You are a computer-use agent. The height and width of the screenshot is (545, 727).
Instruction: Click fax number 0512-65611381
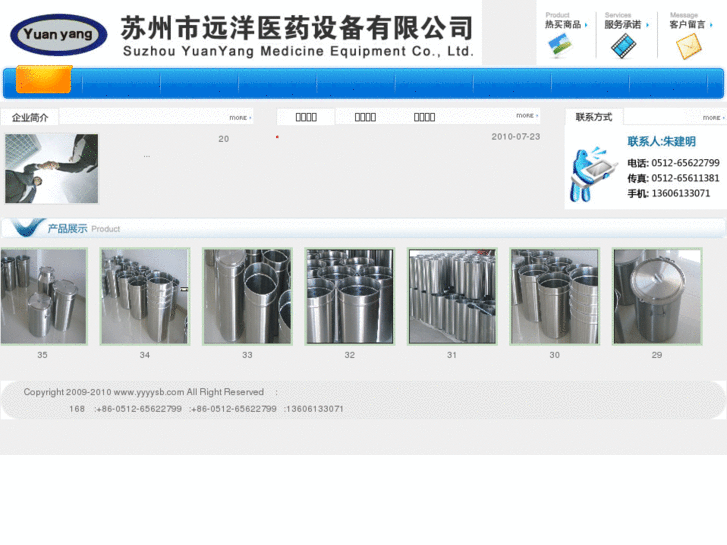click(685, 178)
